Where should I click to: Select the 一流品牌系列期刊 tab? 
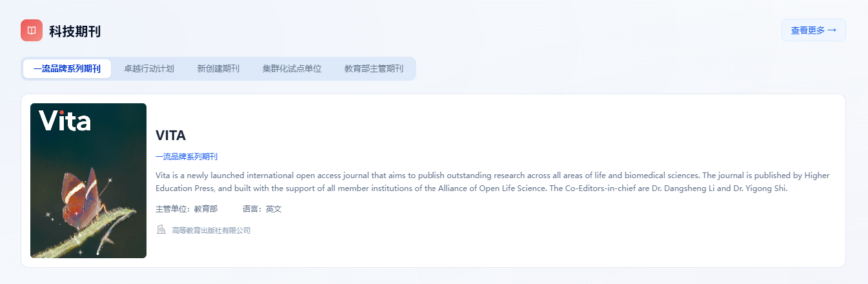(x=67, y=69)
